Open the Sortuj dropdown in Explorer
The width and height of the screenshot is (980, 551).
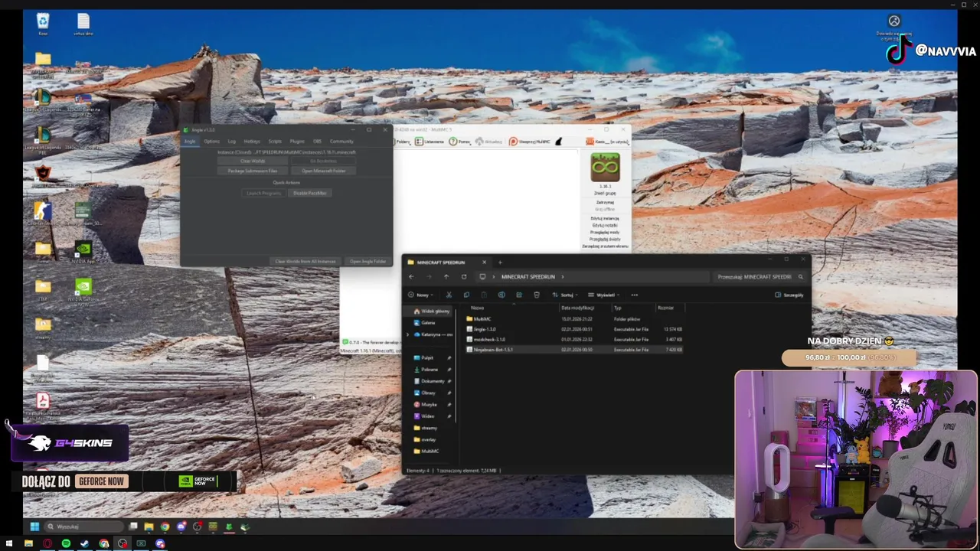(x=565, y=295)
